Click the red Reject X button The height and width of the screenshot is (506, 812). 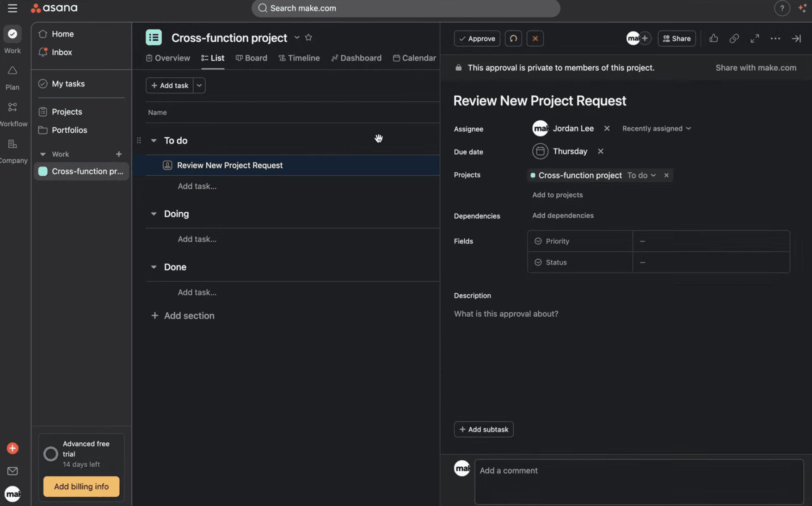point(535,38)
